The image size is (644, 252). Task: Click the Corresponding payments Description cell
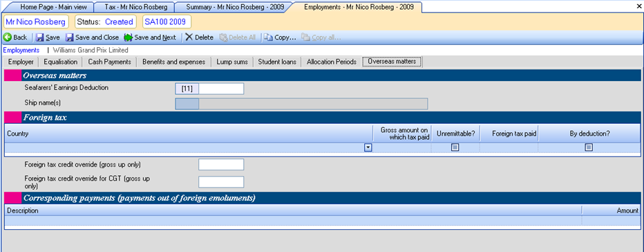coord(293,220)
